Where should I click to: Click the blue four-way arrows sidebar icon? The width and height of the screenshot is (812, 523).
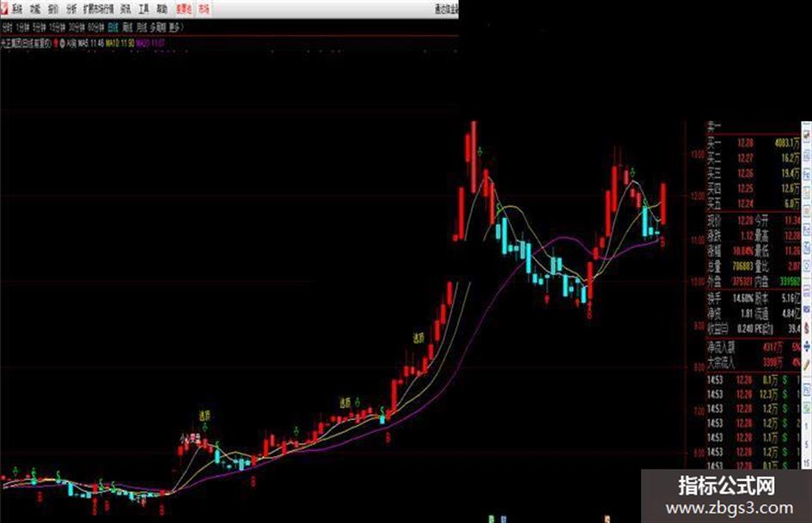(807, 346)
